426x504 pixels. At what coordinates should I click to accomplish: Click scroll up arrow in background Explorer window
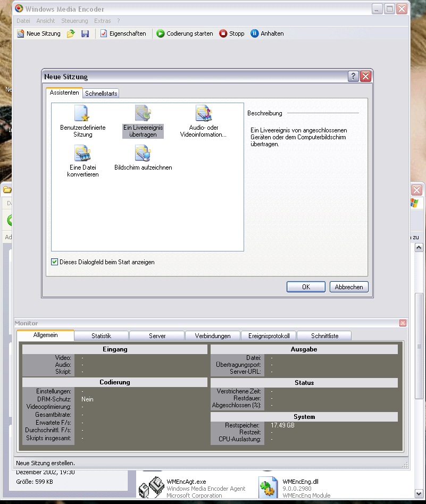(x=419, y=248)
